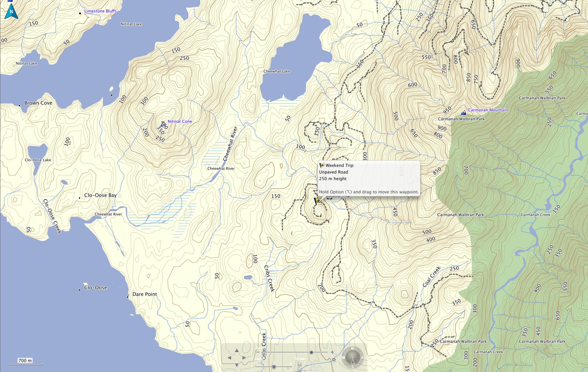Click the zoom out minus button
Screen dimensions: 588x372
(258, 352)
